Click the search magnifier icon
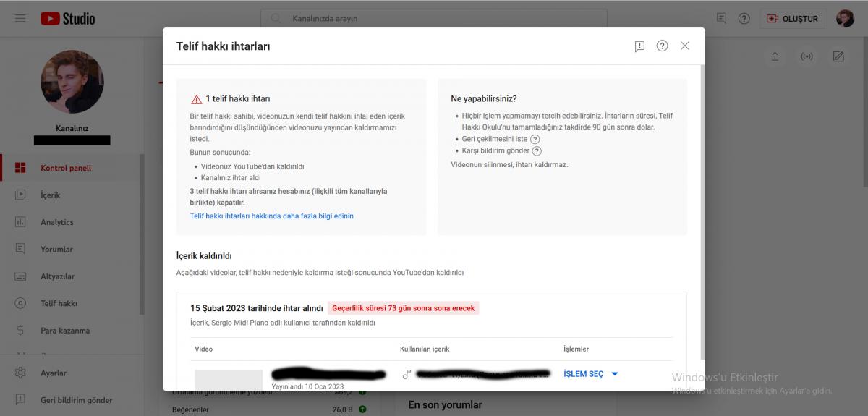This screenshot has width=868, height=416. tap(276, 18)
